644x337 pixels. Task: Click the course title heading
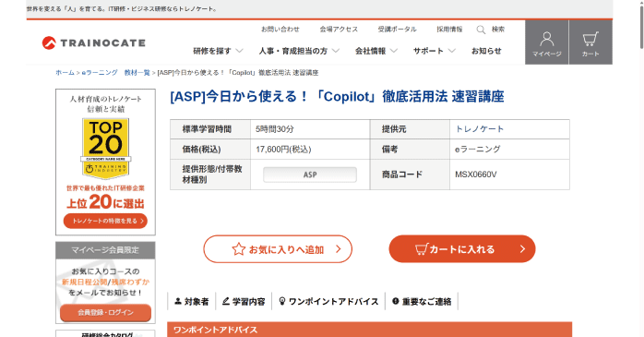pos(337,97)
